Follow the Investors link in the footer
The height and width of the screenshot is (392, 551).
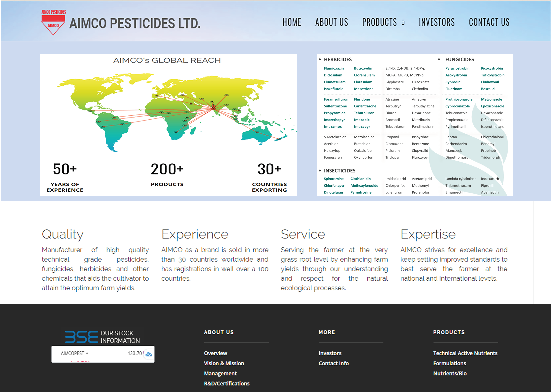[330, 353]
